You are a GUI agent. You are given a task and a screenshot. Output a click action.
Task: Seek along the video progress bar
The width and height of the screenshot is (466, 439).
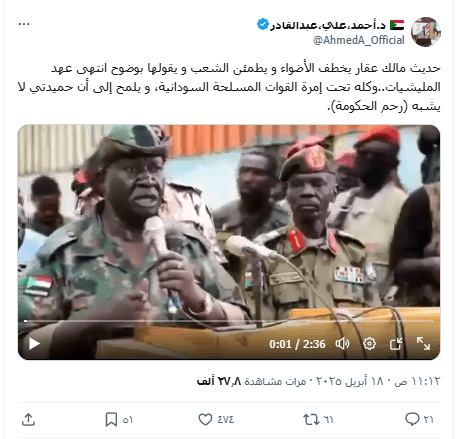(229, 321)
